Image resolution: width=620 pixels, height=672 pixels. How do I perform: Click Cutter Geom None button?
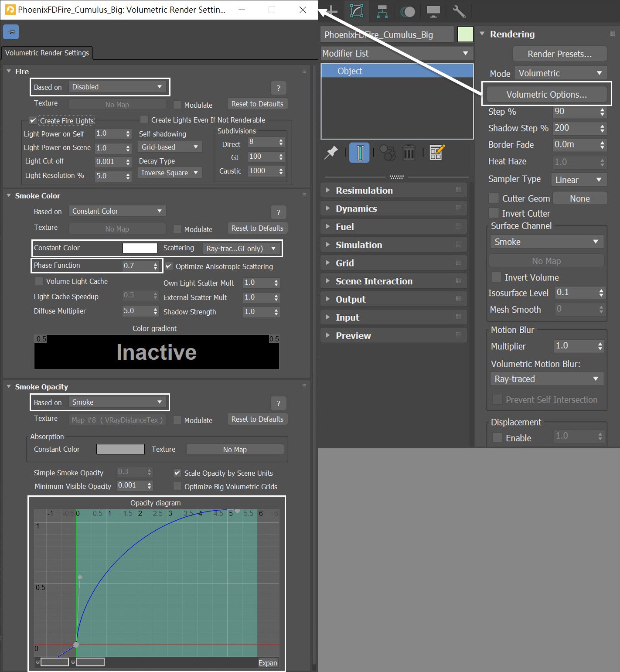click(580, 198)
